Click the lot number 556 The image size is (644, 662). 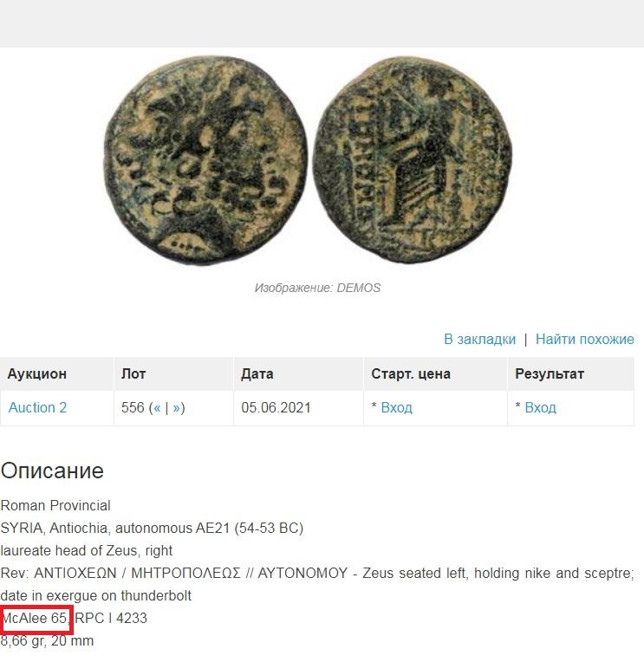tap(133, 407)
